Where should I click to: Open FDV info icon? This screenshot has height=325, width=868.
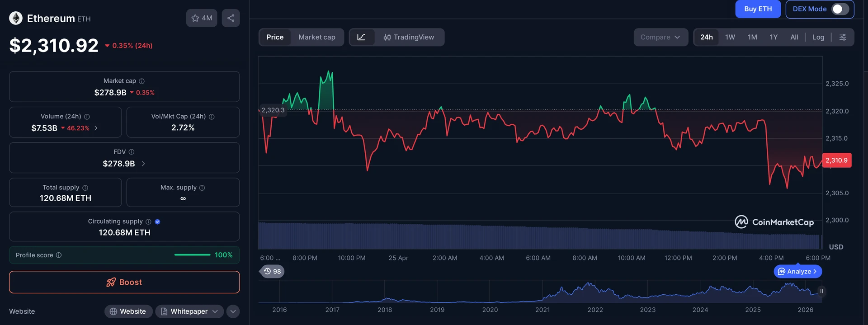click(x=132, y=152)
